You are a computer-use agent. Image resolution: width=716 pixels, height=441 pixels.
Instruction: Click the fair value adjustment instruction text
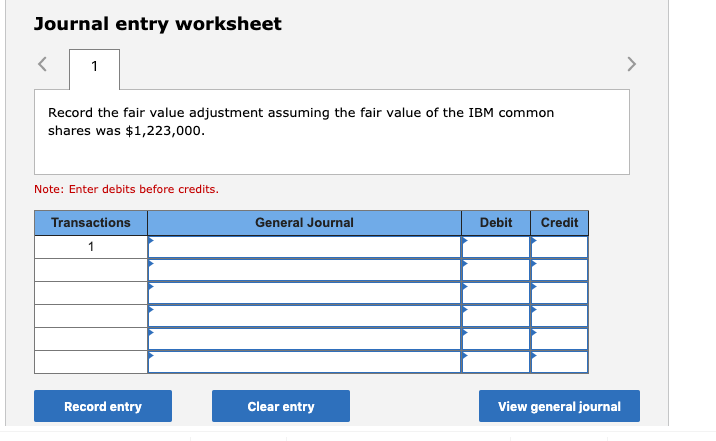(301, 121)
